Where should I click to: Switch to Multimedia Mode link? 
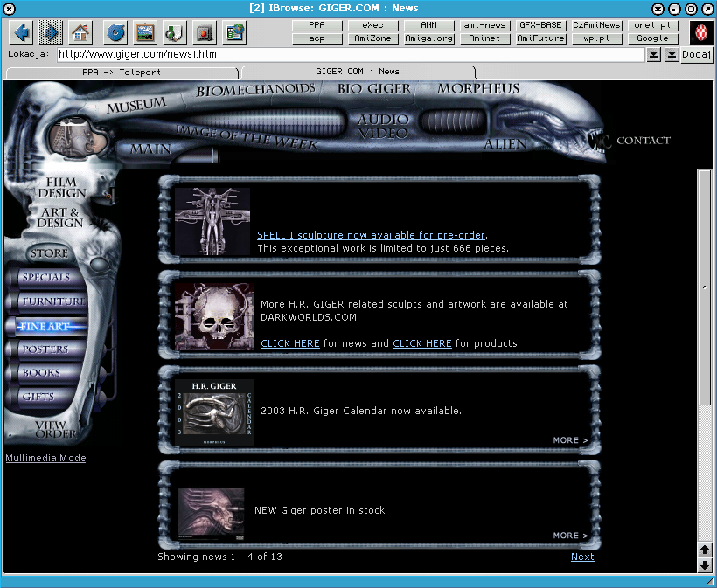45,458
